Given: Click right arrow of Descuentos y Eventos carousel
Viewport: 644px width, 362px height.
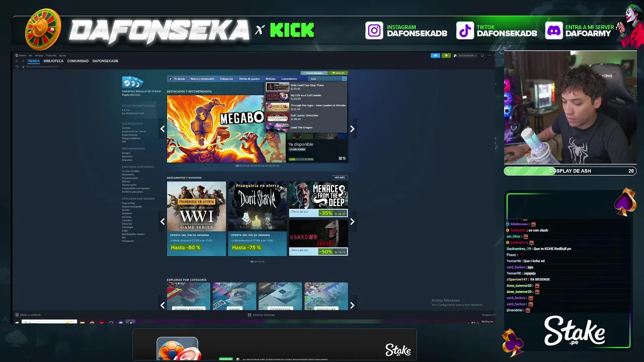Looking at the screenshot, I should pos(352,221).
